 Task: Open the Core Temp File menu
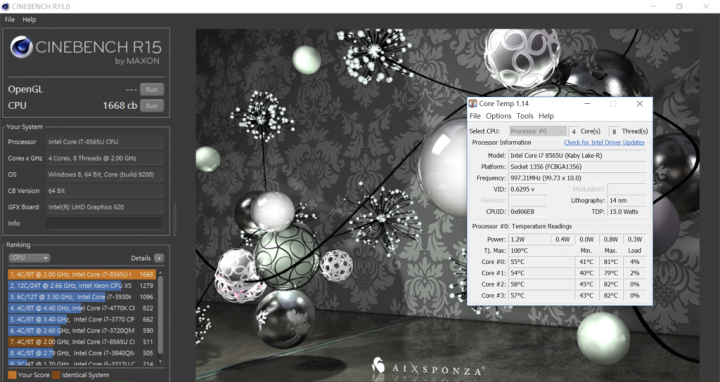pyautogui.click(x=475, y=116)
